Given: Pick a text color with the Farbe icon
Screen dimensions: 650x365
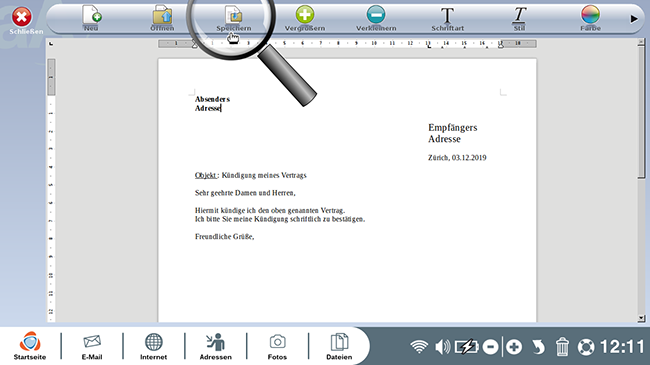Looking at the screenshot, I should [x=590, y=18].
